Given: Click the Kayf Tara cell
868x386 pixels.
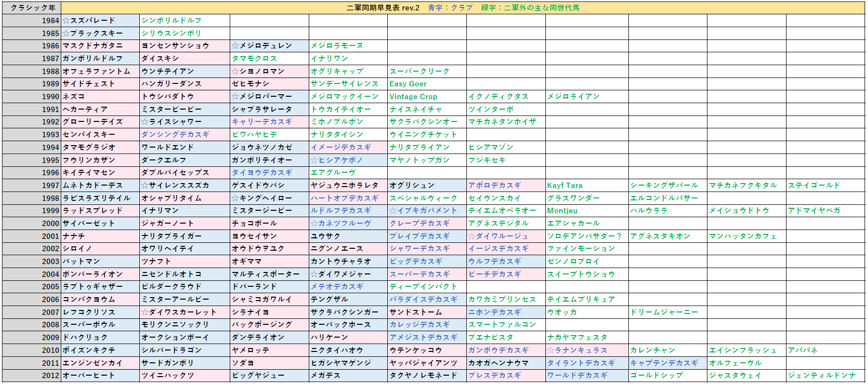Looking at the screenshot, I should pyautogui.click(x=586, y=186).
